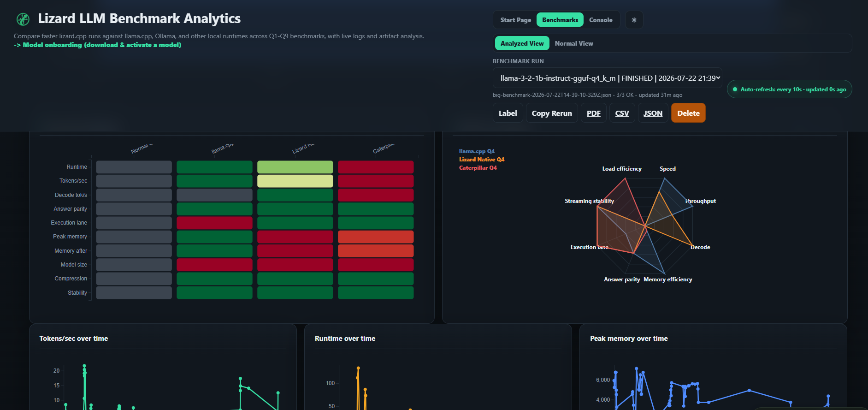Click the 'Runtime' row label in heatmap
This screenshot has width=868, height=410.
[x=77, y=167]
